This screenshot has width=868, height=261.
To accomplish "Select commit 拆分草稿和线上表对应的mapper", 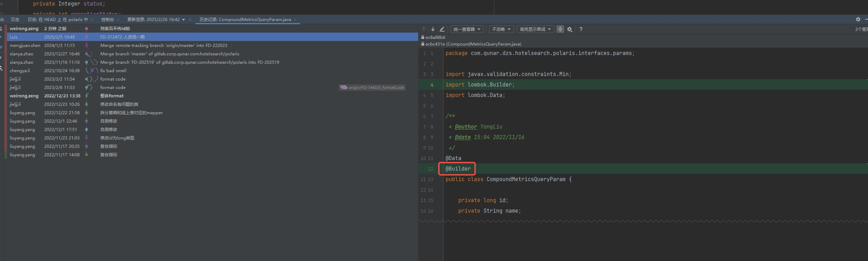I will click(213, 113).
